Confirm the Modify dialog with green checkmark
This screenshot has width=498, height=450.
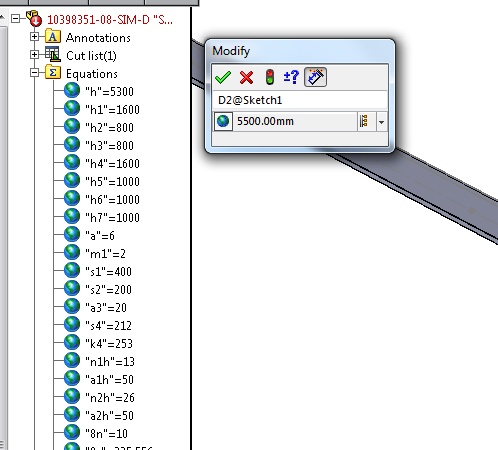coord(223,77)
